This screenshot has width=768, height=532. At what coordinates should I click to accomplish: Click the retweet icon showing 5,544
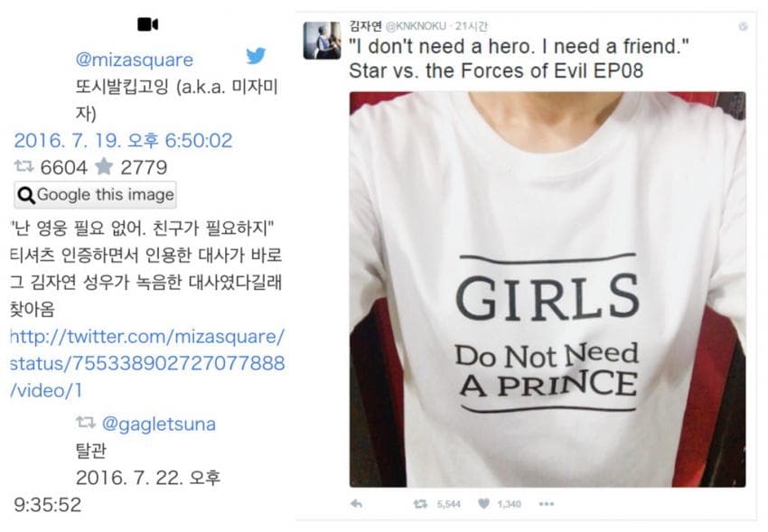[420, 504]
